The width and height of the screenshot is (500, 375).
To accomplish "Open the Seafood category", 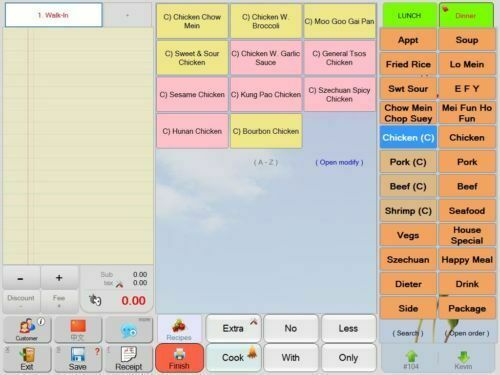I will pos(467,211).
